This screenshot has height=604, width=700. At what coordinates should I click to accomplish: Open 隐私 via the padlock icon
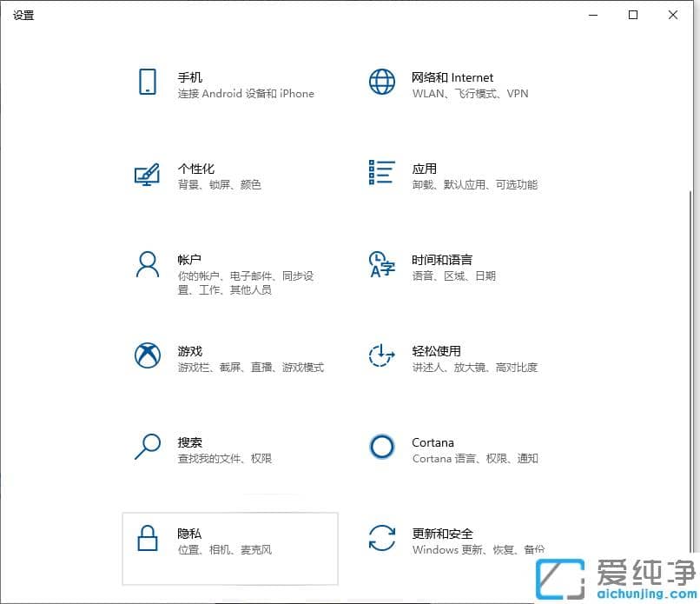[147, 541]
